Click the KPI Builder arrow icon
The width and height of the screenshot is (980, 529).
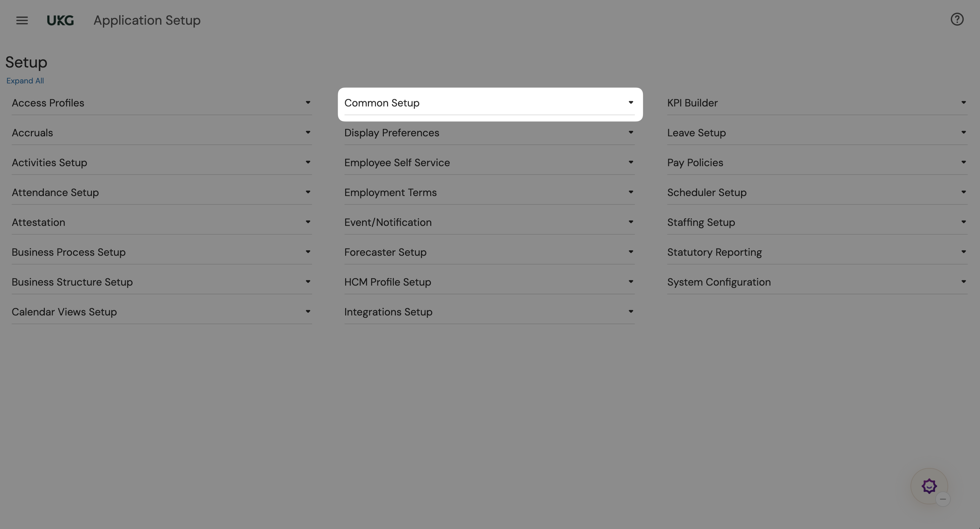(963, 102)
